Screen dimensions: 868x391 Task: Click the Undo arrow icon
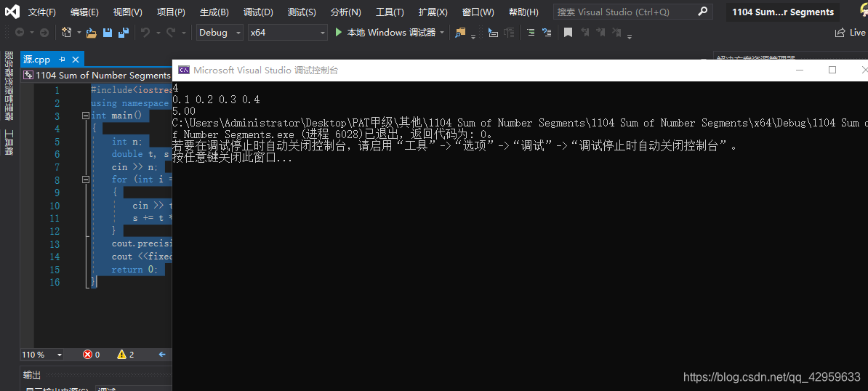[x=145, y=33]
